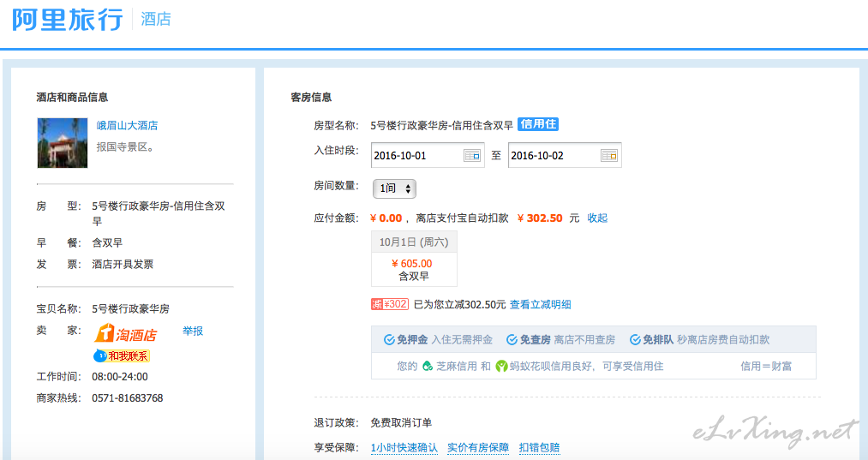Click the 免押金 check icon
The width and height of the screenshot is (868, 460).
click(x=389, y=339)
